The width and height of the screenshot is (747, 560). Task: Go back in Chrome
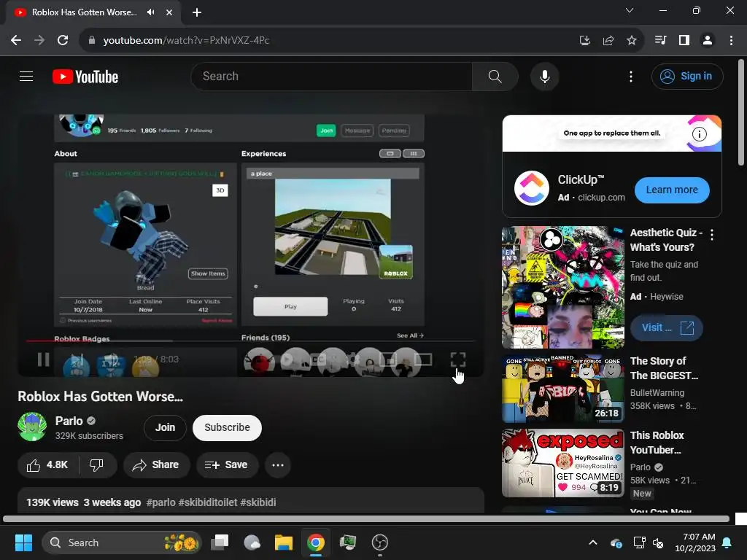tap(16, 41)
